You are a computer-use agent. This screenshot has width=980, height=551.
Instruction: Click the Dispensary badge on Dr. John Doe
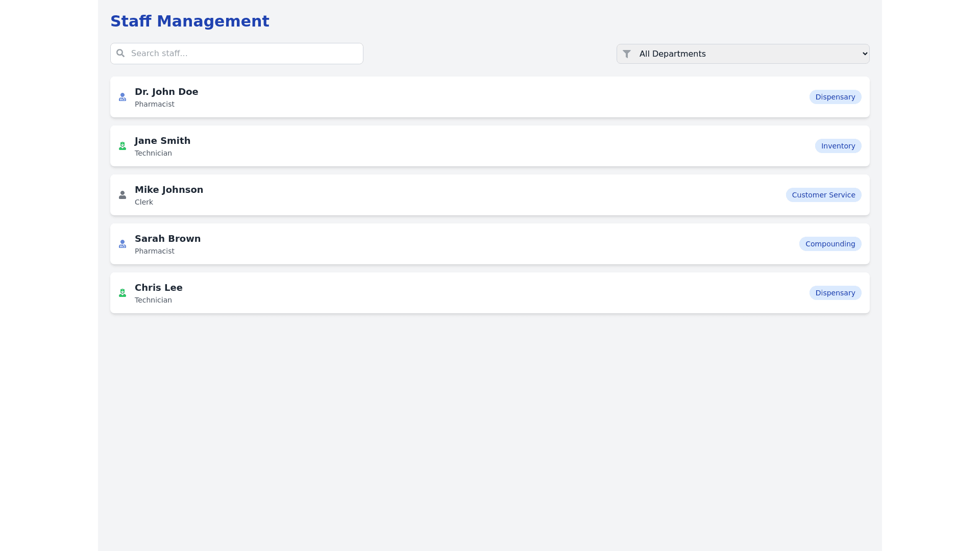pyautogui.click(x=835, y=97)
